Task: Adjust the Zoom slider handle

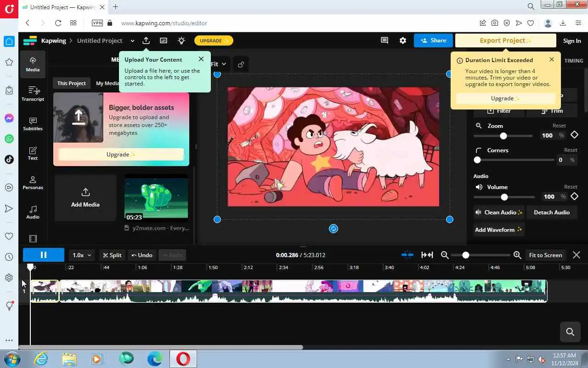Action: coord(503,136)
